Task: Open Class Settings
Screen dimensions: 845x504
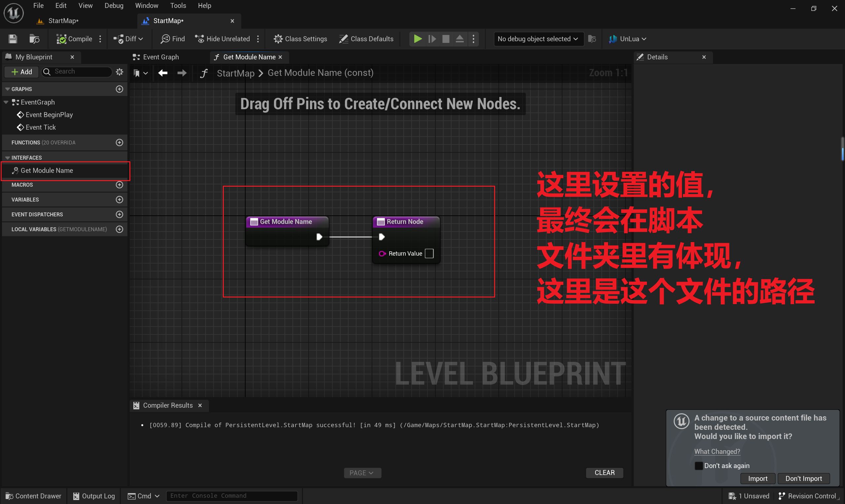Action: pyautogui.click(x=300, y=39)
